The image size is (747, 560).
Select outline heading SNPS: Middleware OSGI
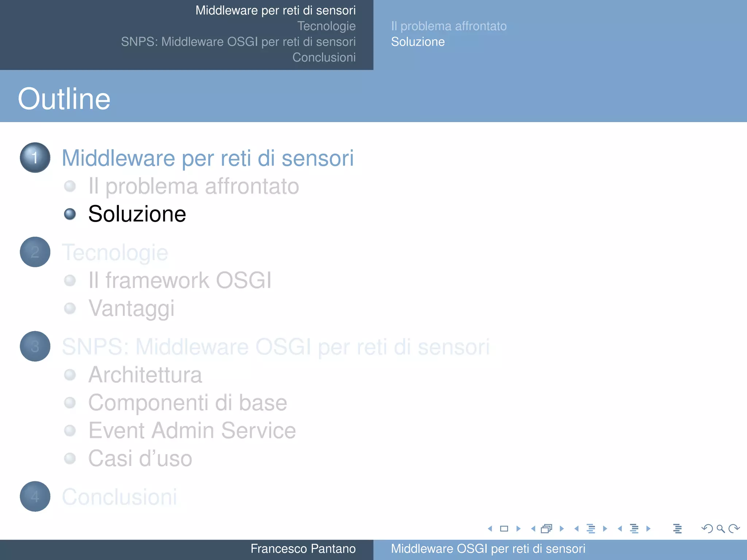point(276,347)
